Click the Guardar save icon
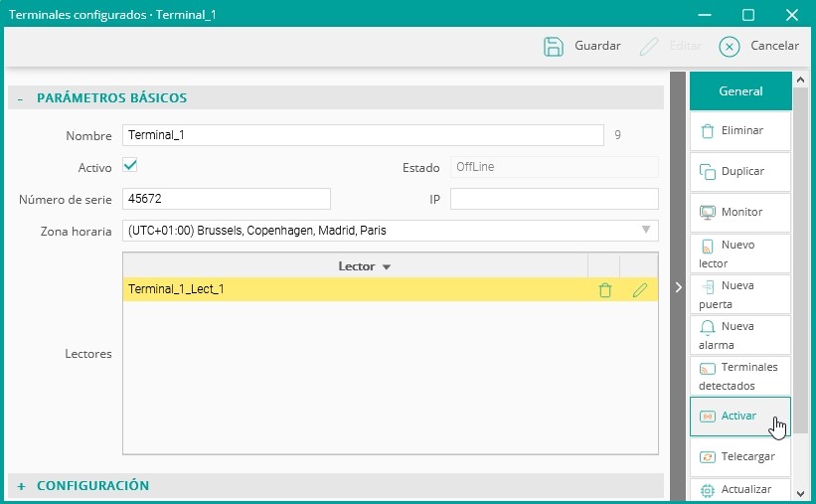 [554, 47]
